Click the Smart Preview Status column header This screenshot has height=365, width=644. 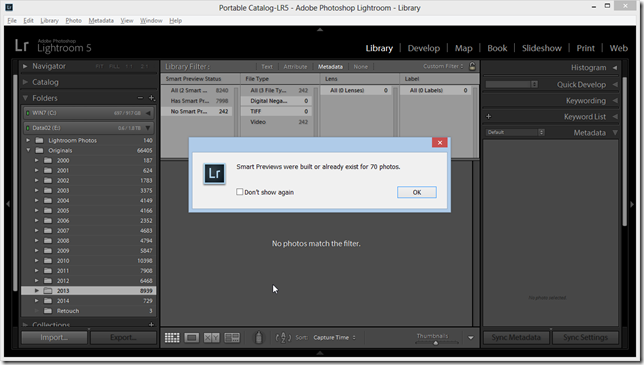coord(200,78)
